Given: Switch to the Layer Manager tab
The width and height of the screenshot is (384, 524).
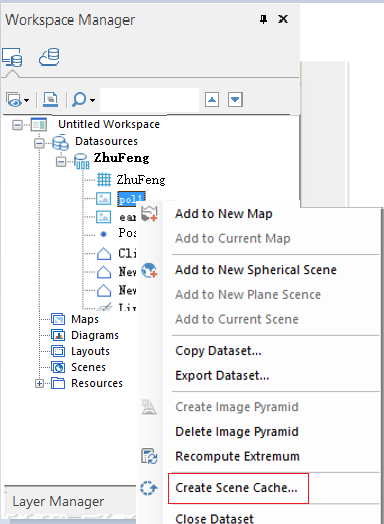Looking at the screenshot, I should [58, 501].
